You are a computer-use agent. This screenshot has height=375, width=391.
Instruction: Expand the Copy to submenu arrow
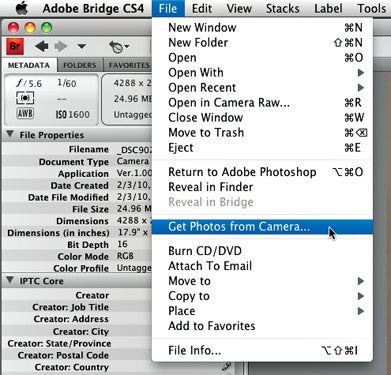360,296
